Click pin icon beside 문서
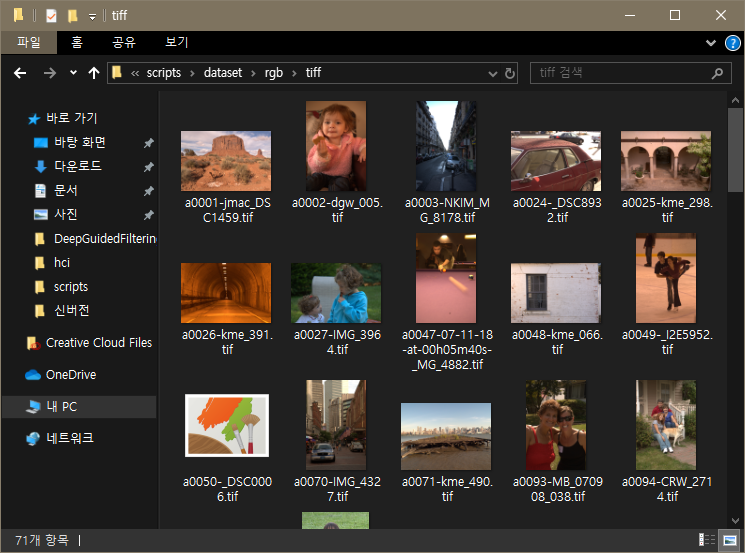Screen dimensions: 745x553 (x=149, y=191)
